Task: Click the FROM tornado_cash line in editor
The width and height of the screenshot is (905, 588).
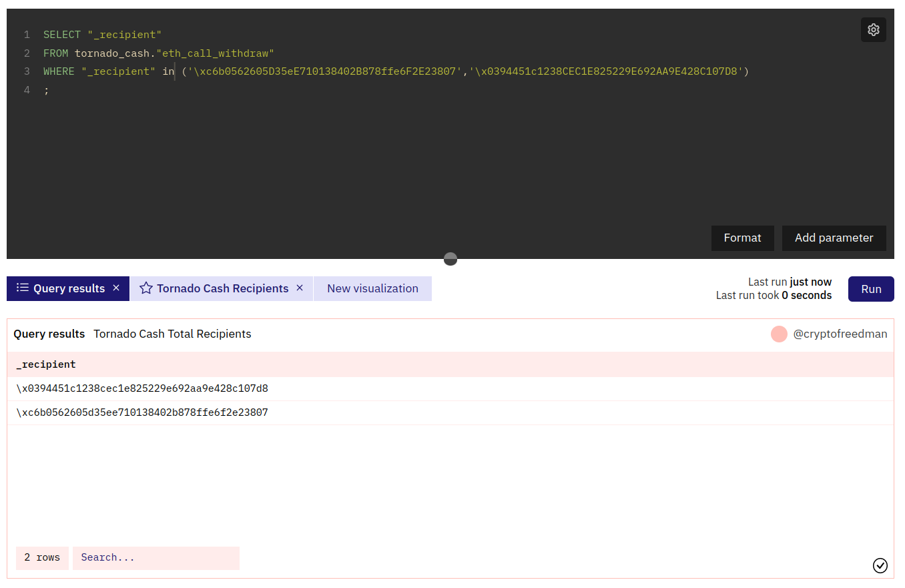Action: 159,53
